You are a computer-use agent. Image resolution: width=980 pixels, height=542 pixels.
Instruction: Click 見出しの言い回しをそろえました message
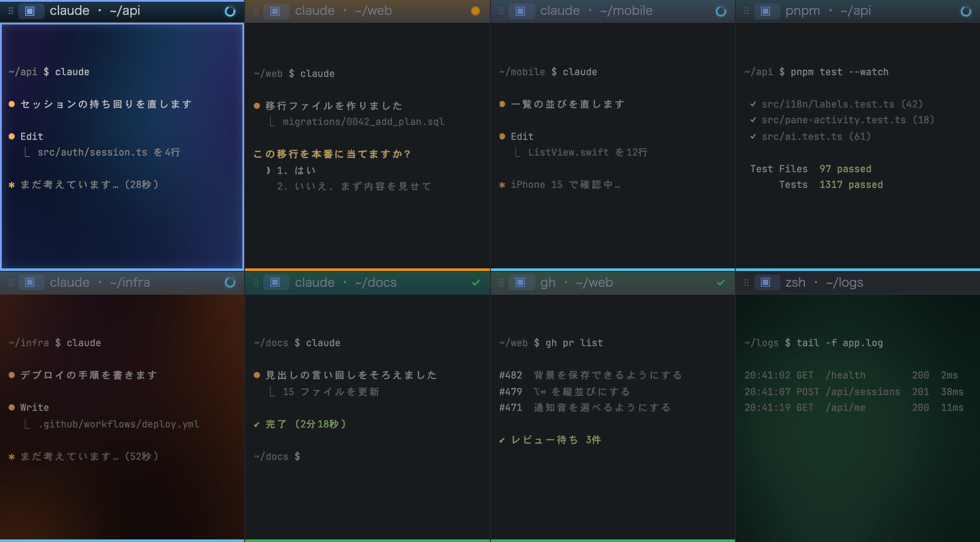tap(351, 375)
